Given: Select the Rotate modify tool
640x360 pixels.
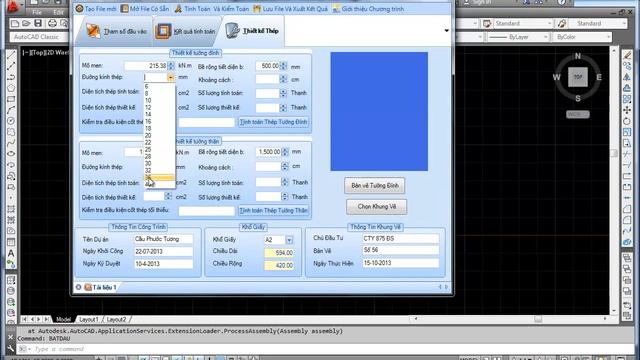Looking at the screenshot, I should [x=627, y=121].
